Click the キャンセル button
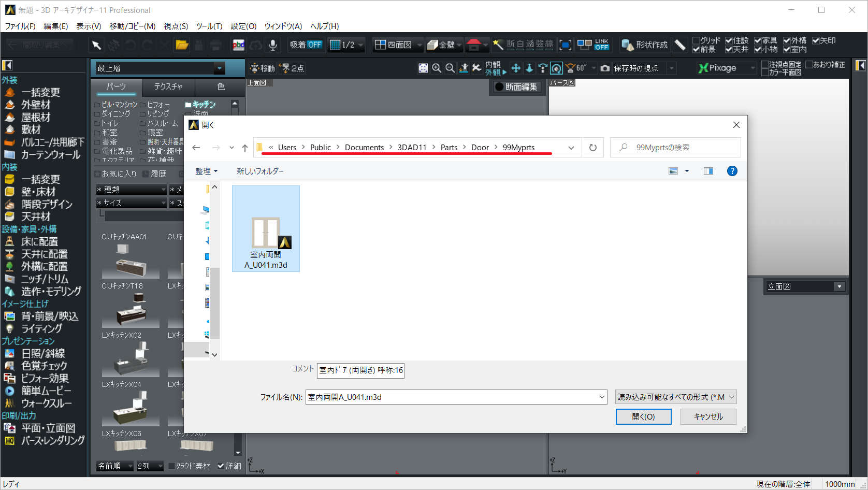This screenshot has width=868, height=490. (x=708, y=416)
